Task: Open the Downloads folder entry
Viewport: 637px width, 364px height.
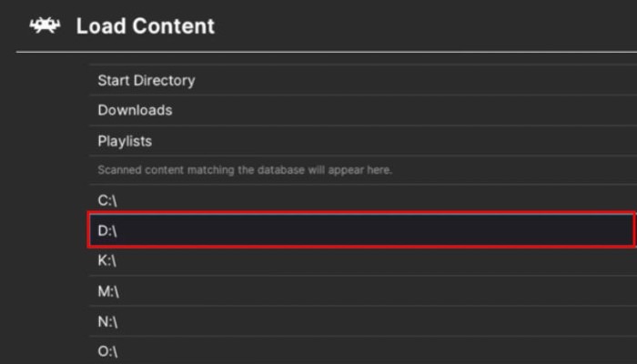Action: [135, 110]
